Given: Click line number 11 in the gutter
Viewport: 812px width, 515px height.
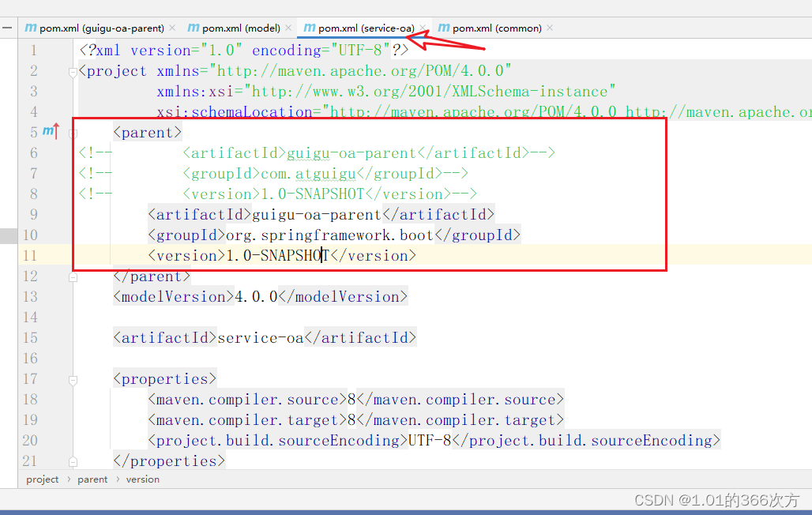Looking at the screenshot, I should pyautogui.click(x=30, y=255).
